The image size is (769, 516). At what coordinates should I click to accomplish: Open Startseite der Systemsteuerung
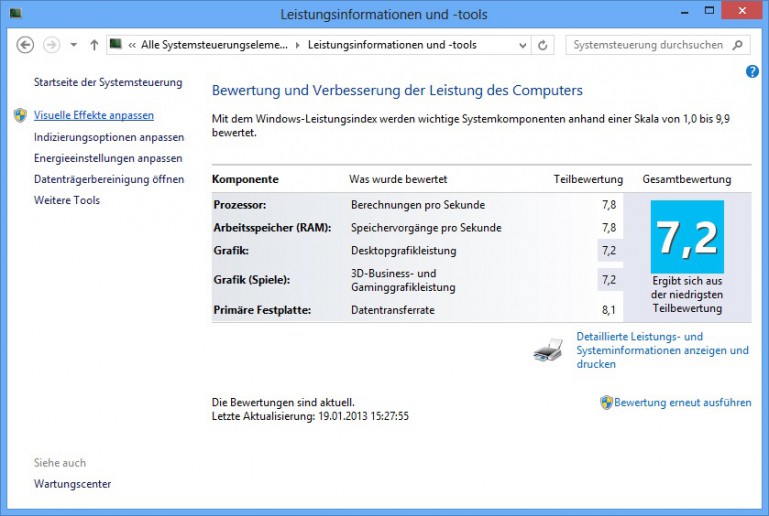[x=108, y=82]
